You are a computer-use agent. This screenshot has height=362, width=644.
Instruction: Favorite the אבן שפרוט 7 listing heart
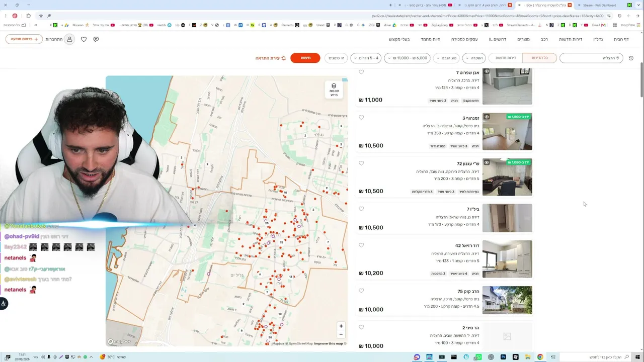[x=361, y=72]
